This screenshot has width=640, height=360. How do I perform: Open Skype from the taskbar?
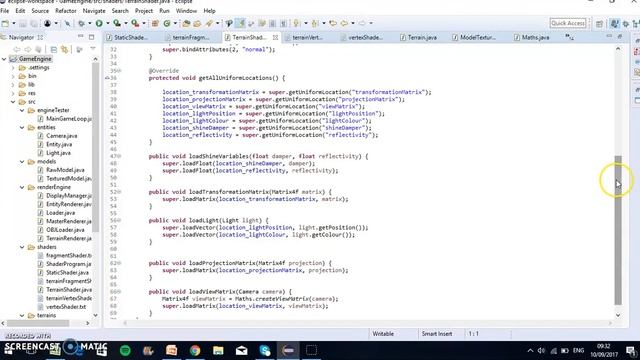pos(265,350)
